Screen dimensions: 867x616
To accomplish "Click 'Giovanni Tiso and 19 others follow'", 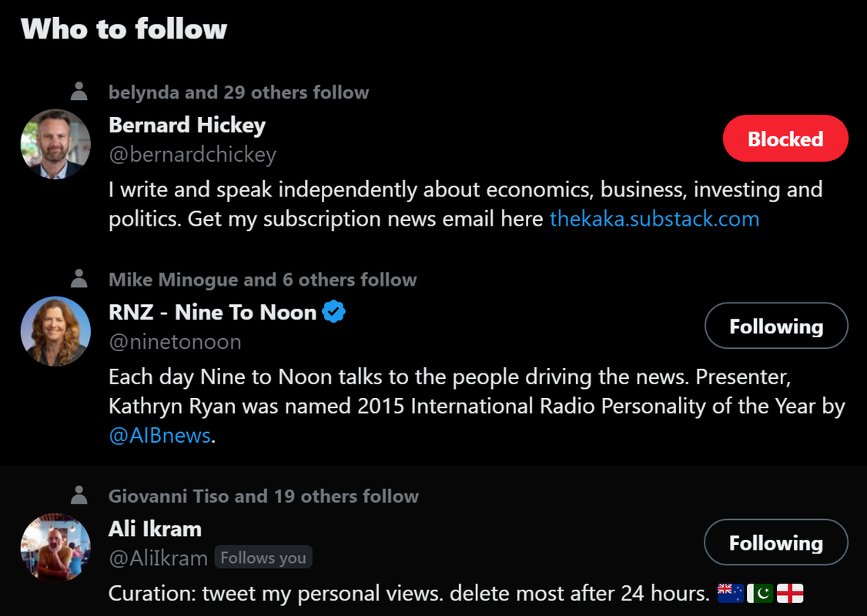I will click(x=263, y=496).
